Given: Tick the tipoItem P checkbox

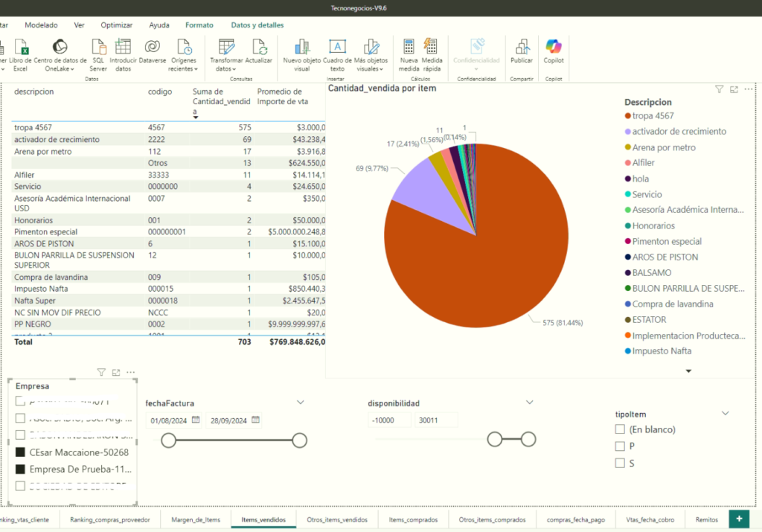Looking at the screenshot, I should (x=620, y=446).
